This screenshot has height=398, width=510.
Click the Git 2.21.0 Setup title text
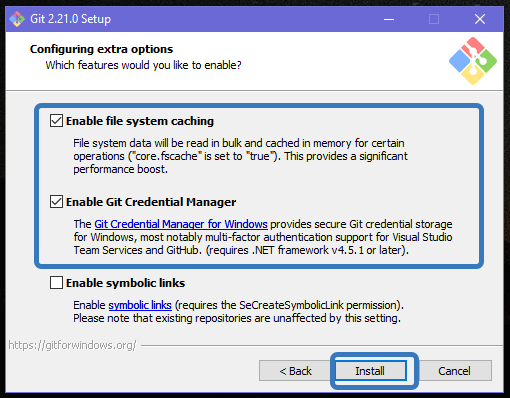[70, 19]
